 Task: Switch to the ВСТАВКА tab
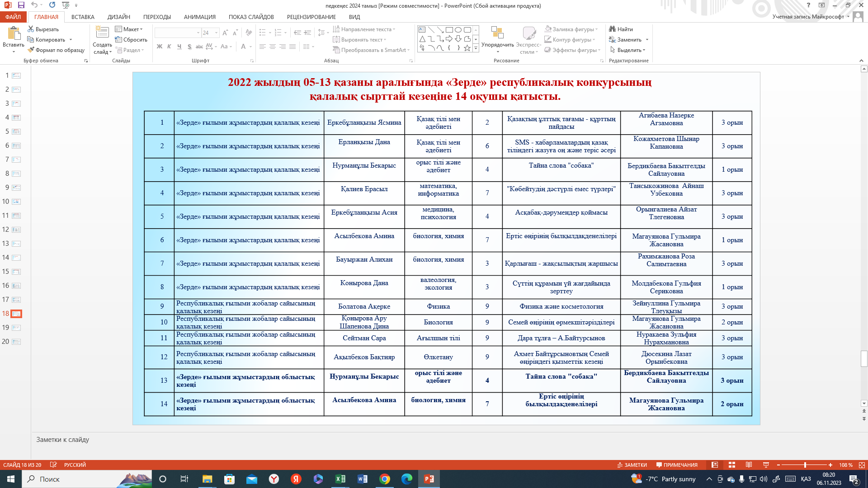(x=83, y=17)
